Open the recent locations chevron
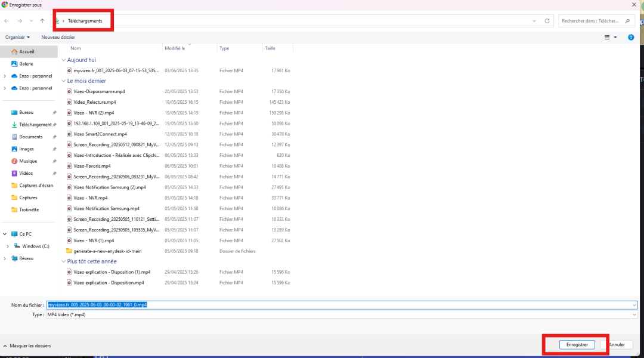Viewport: 644px width, 358px height. pos(31,21)
